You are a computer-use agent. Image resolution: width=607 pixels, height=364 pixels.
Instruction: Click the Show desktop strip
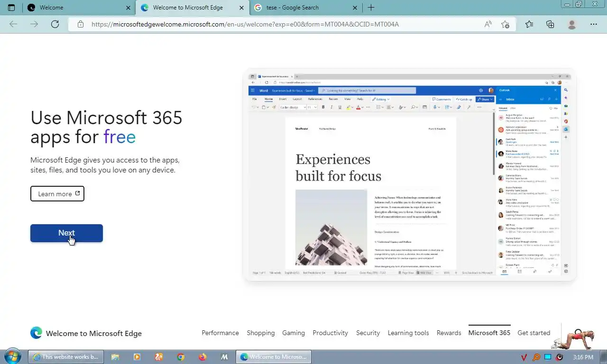[603, 357]
